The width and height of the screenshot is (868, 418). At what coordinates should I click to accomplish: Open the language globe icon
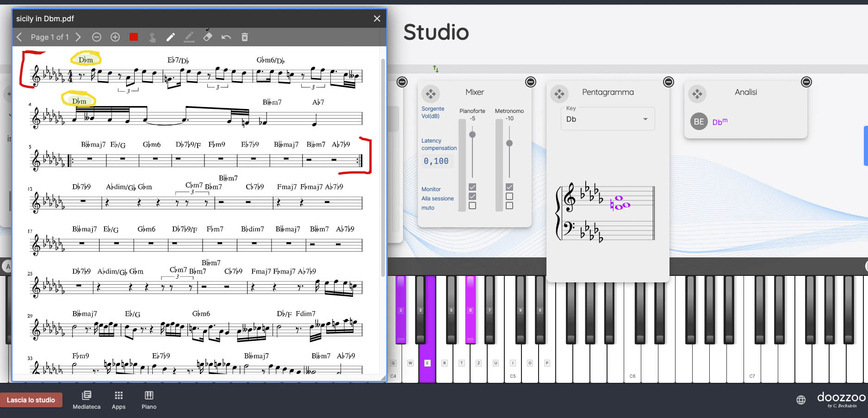tap(801, 400)
